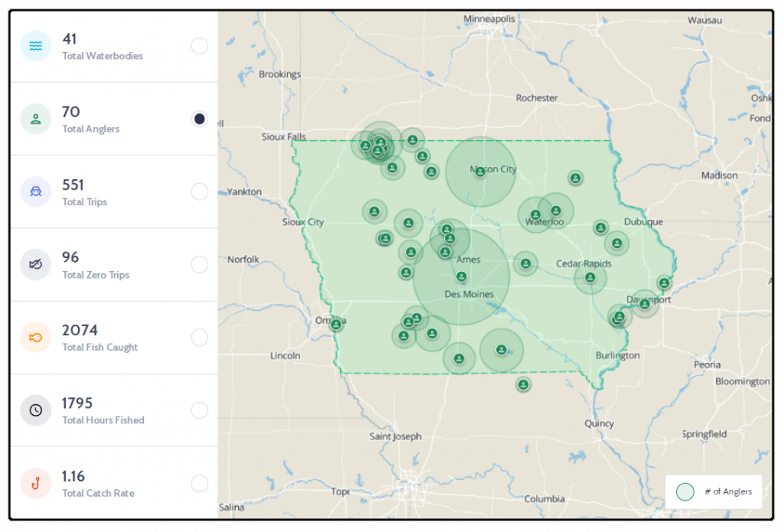
Task: Select the Total Waterbodies radio button
Action: click(200, 46)
